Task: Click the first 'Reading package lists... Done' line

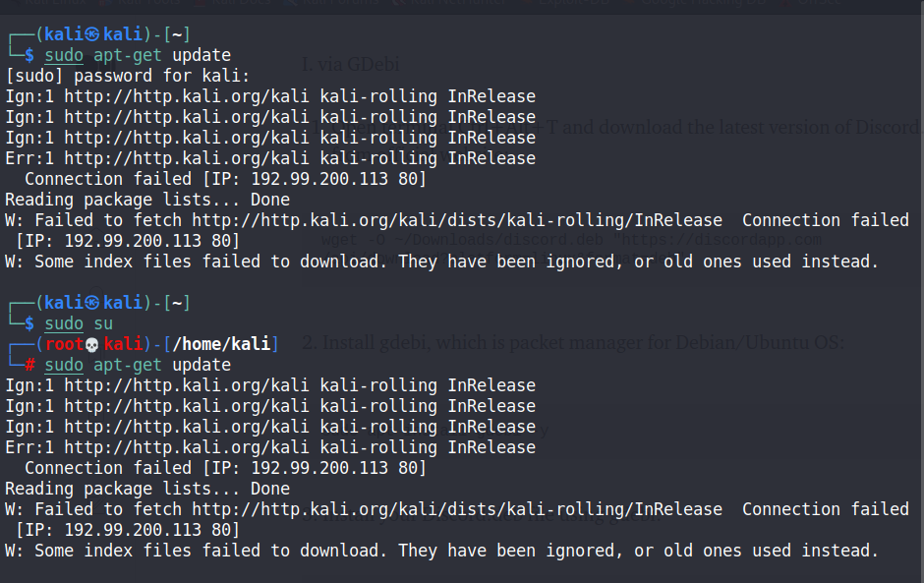Action: click(147, 200)
